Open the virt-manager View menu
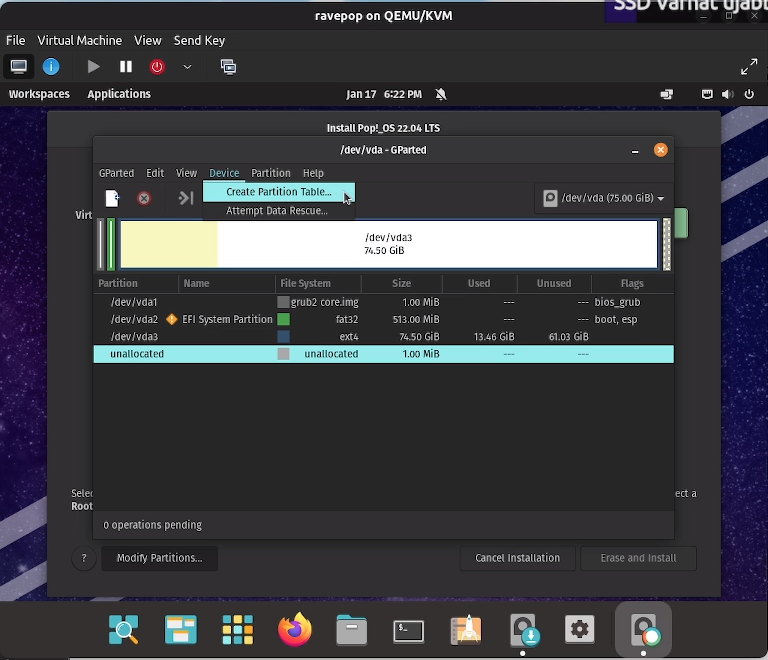Screen dimensions: 768x660 [x=148, y=40]
